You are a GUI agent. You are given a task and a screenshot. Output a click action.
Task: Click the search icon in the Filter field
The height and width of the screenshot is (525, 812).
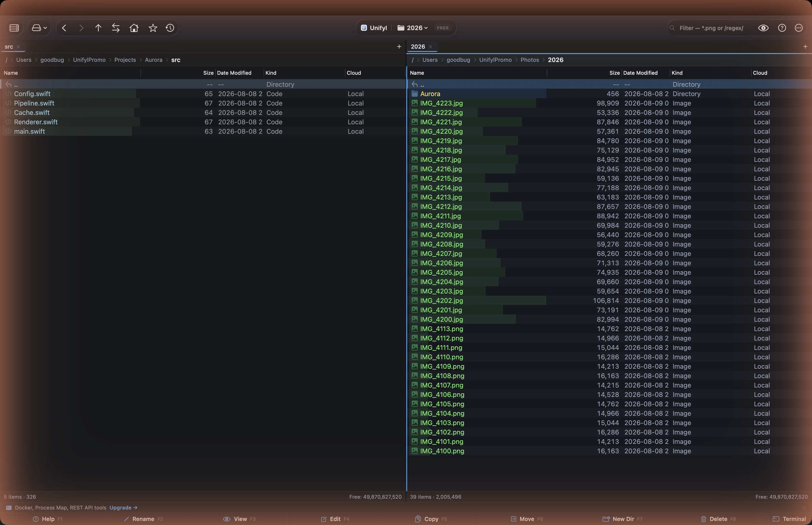[x=672, y=28]
